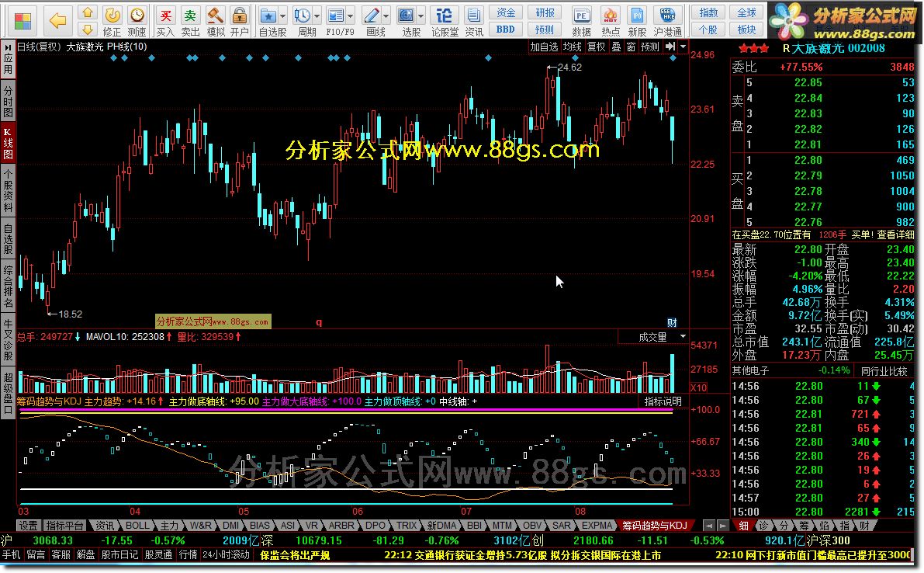Switch to the TRIX indicator tab
Screen dimensions: 924x573
click(x=407, y=525)
